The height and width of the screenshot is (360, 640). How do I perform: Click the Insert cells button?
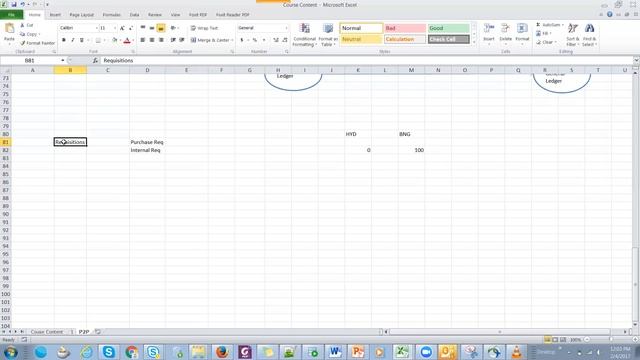pos(489,34)
